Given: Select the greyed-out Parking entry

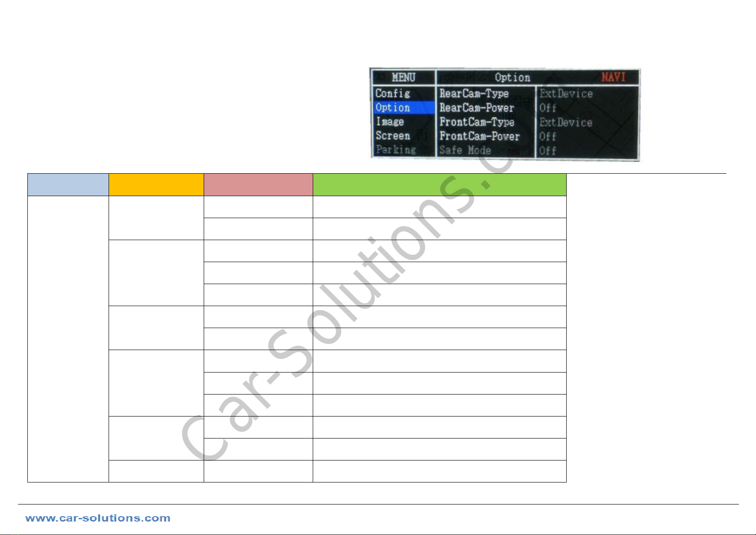Looking at the screenshot, I should 396,150.
